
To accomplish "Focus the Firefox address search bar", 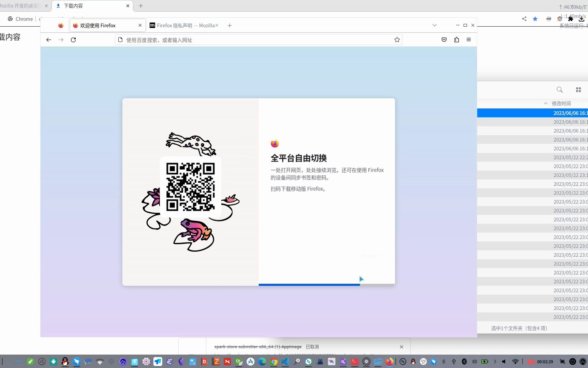I will 259,40.
